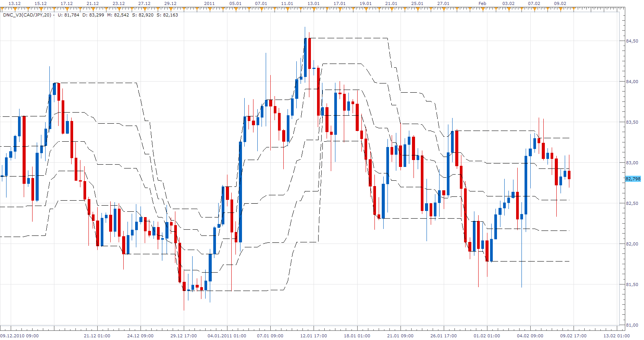Image resolution: width=644 pixels, height=340 pixels.
Task: Click the 09.02 date on top axis
Action: pyautogui.click(x=560, y=3)
